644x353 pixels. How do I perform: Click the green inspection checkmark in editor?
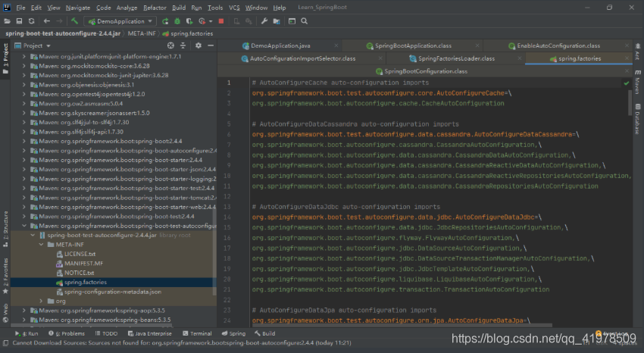pyautogui.click(x=627, y=83)
